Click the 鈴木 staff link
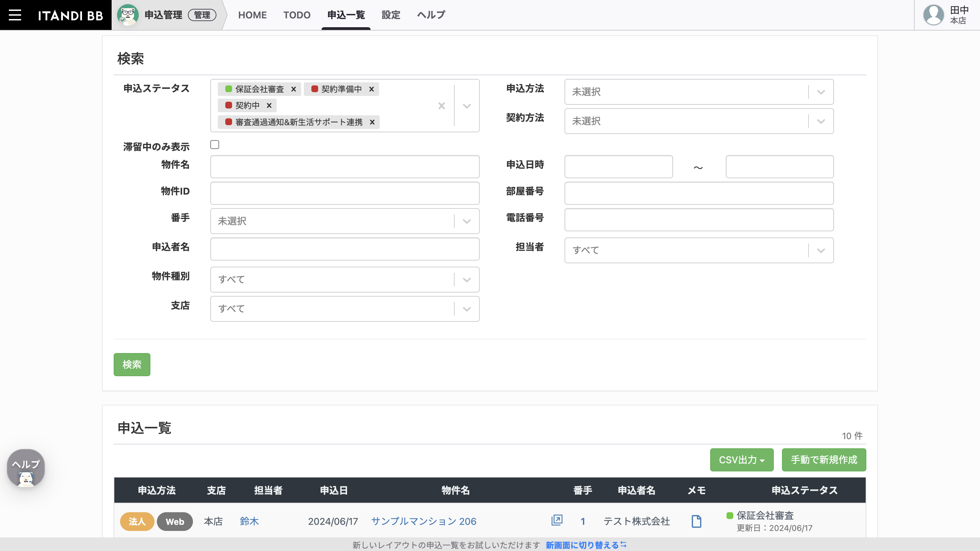 (249, 521)
